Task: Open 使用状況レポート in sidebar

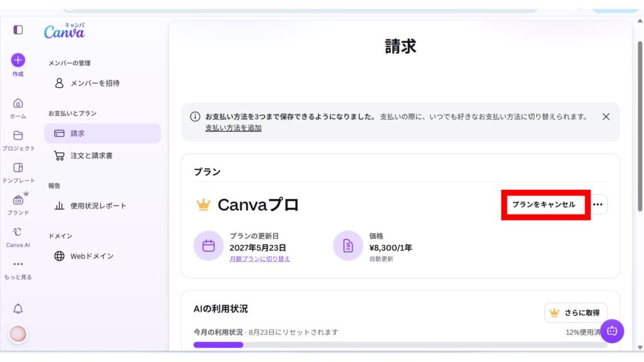Action: [103, 206]
